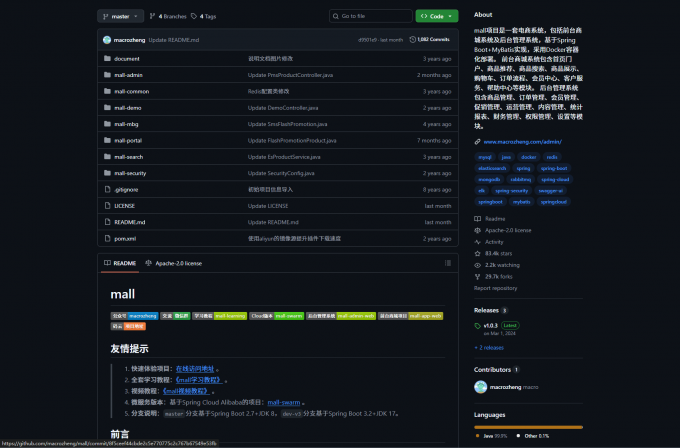Screen dimensions: 680x448
Task: Click macrozheng avatar in commit bar
Action: click(x=107, y=40)
